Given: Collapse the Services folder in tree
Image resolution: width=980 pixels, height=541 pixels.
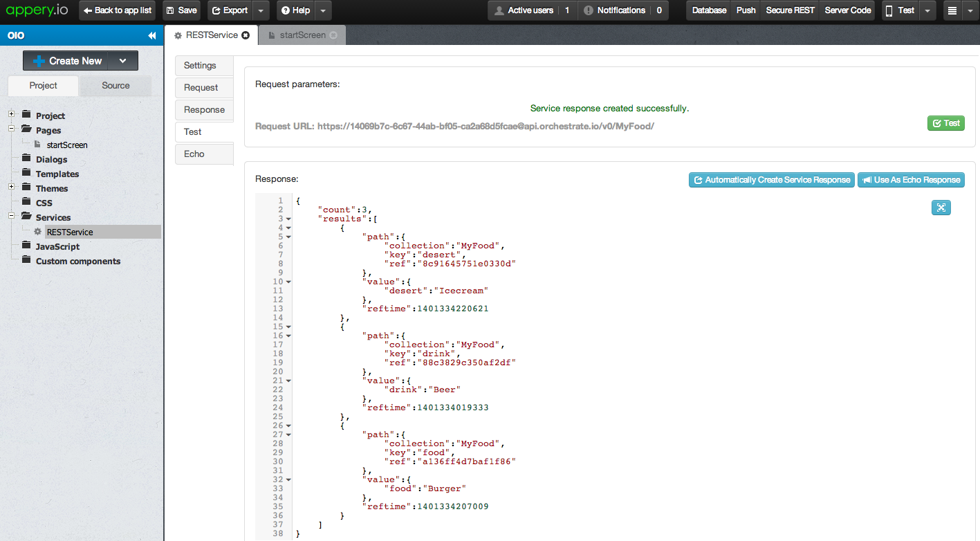Looking at the screenshot, I should click(x=12, y=216).
